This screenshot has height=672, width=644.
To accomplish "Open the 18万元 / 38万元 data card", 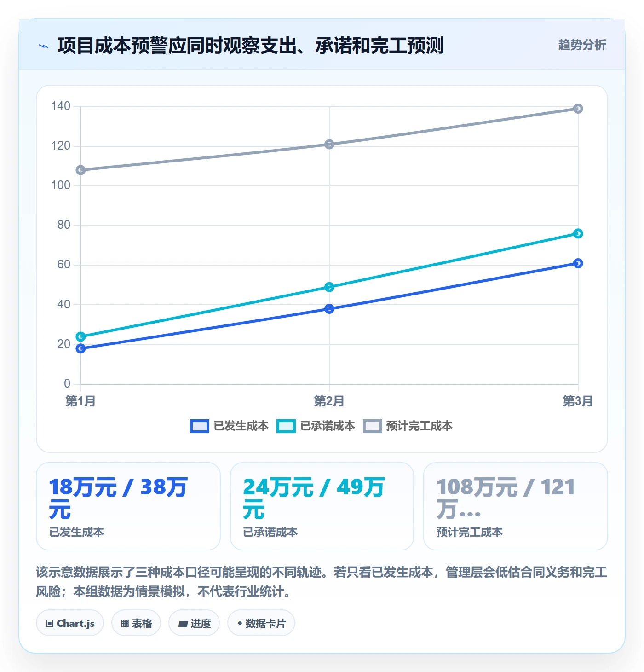I will [x=128, y=506].
